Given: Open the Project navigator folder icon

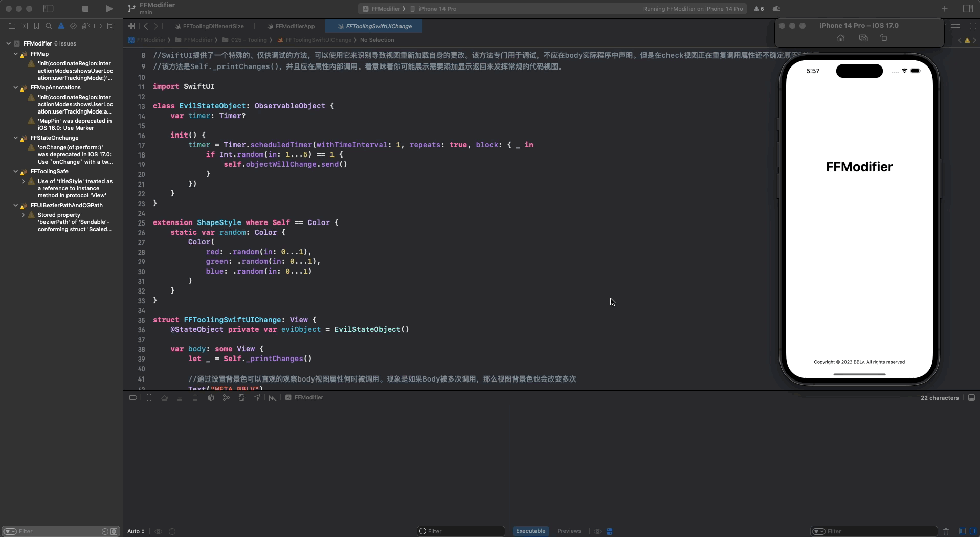Looking at the screenshot, I should [12, 26].
